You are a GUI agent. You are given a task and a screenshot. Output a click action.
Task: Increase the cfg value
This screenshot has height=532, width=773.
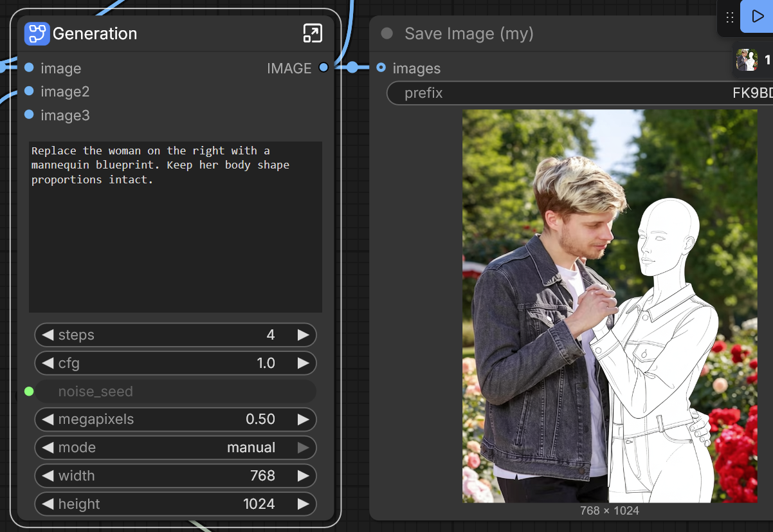point(303,363)
